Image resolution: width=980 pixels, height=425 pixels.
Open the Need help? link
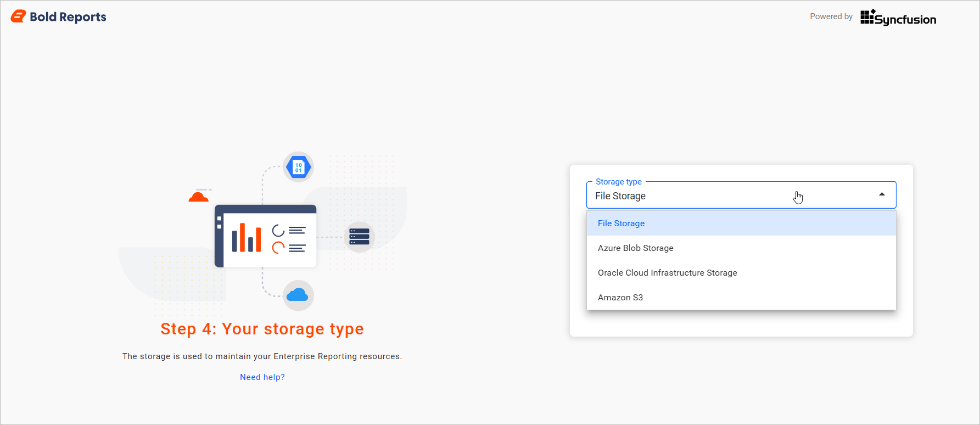(x=262, y=377)
